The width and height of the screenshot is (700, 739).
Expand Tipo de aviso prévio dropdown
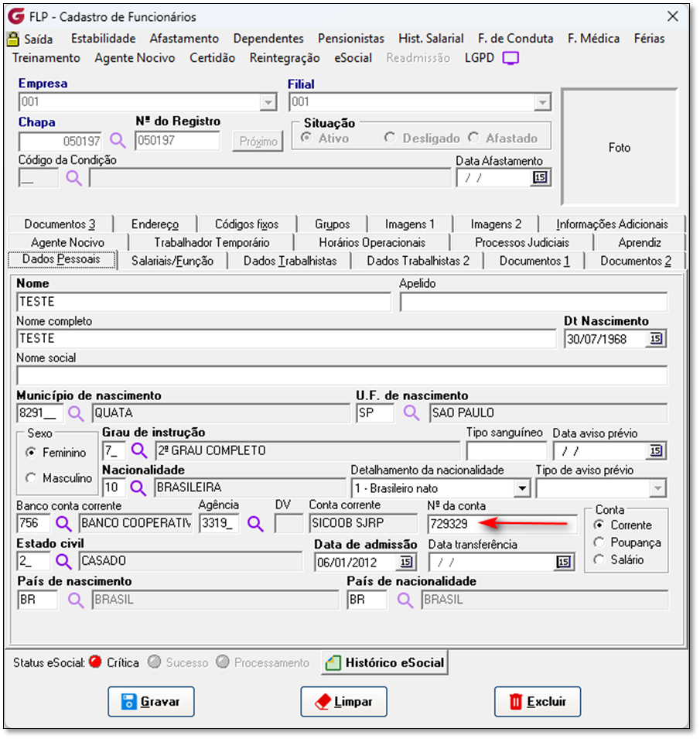click(x=657, y=488)
